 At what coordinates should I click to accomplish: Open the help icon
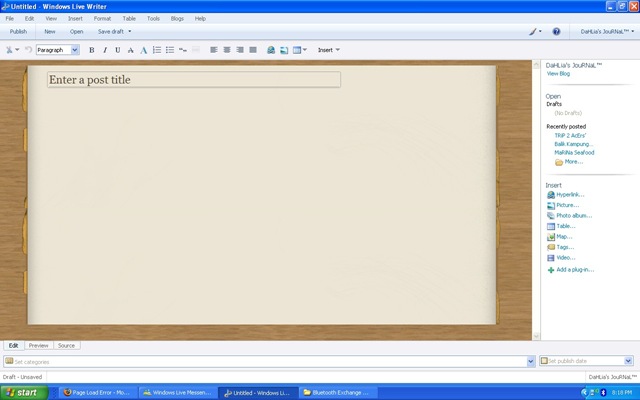pos(556,31)
